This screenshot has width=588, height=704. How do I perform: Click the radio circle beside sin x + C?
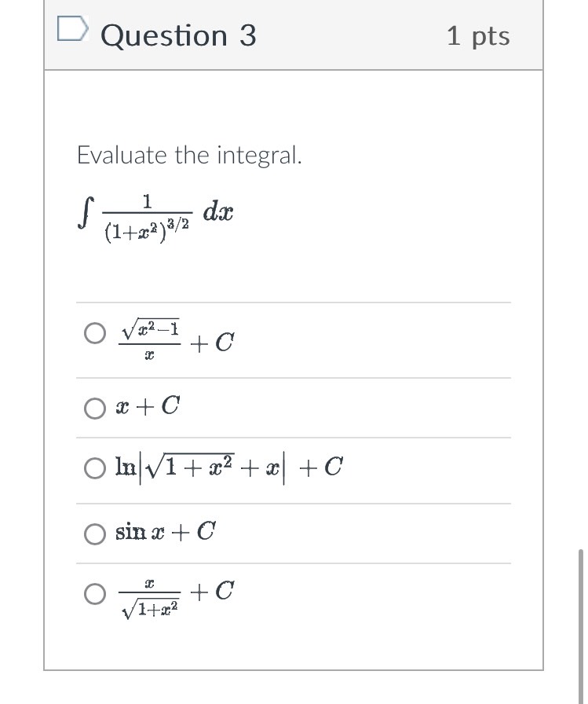[94, 533]
